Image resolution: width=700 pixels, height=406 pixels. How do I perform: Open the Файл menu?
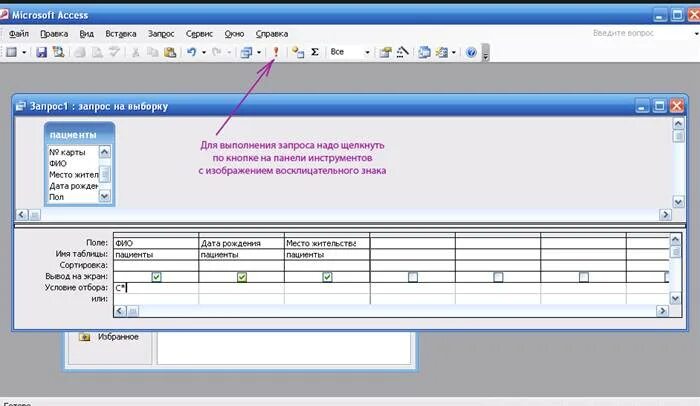tap(19, 33)
